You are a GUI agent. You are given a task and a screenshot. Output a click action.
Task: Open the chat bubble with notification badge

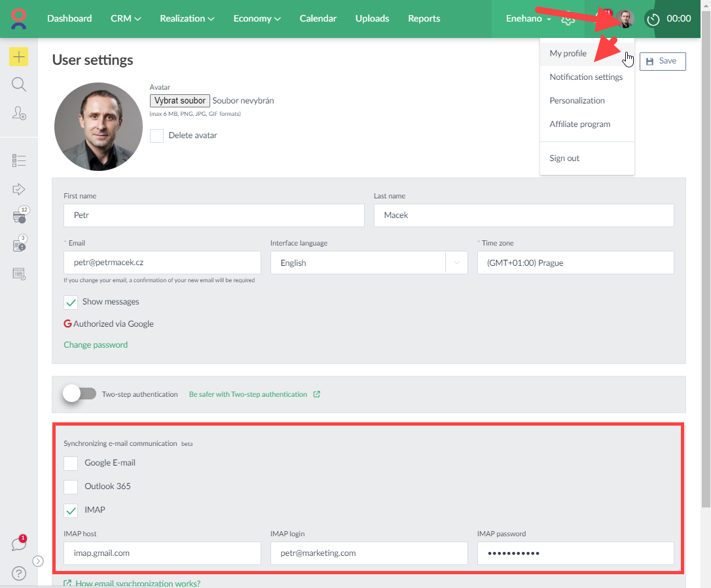(18, 543)
